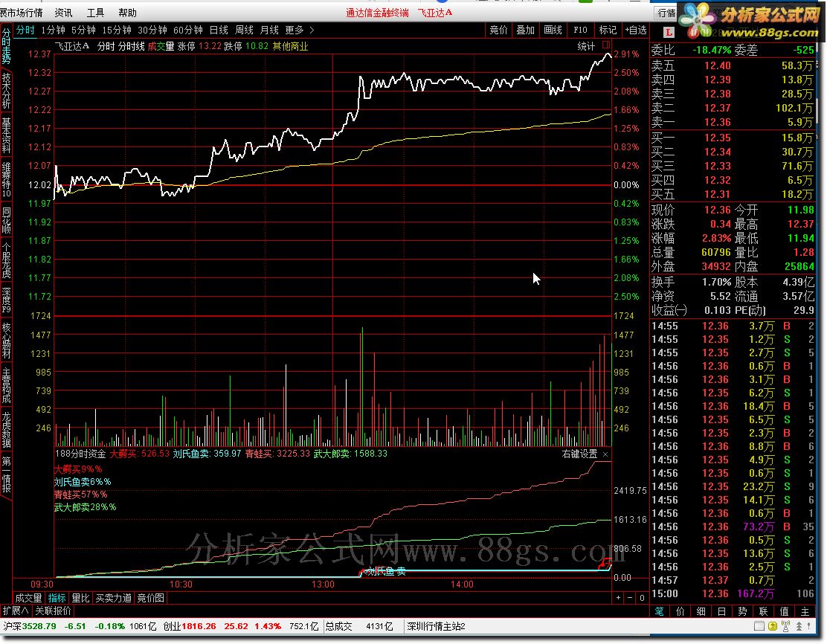Open 核心题材 in left sidebar
This screenshot has height=644, width=827.
[6, 340]
